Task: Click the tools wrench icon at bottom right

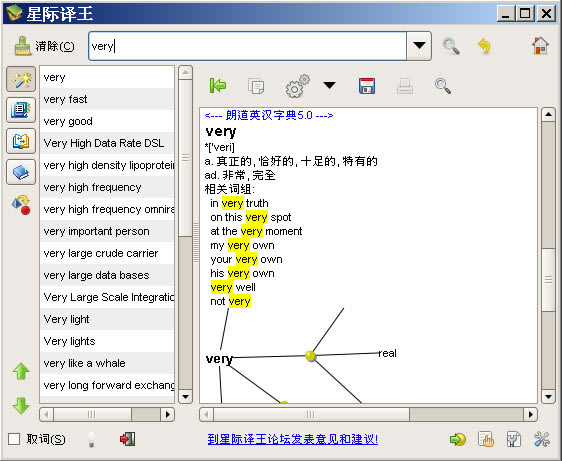Action: coord(542,439)
